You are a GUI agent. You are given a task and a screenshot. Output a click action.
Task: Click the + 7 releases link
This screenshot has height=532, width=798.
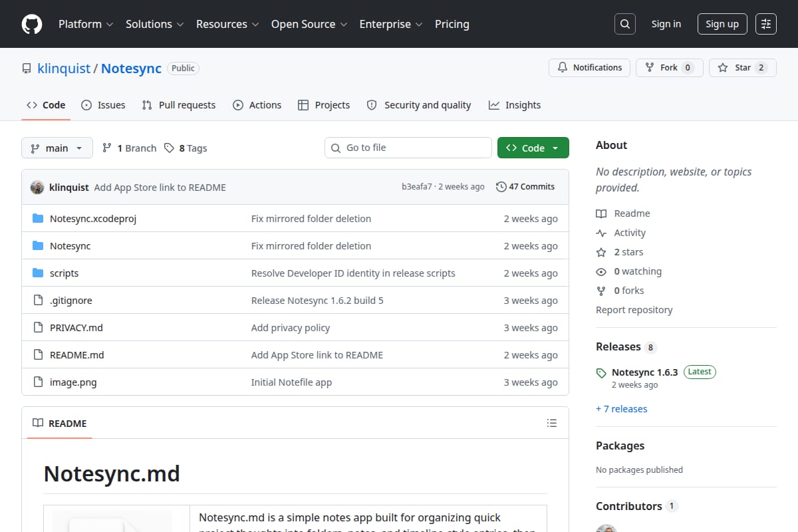pos(622,409)
